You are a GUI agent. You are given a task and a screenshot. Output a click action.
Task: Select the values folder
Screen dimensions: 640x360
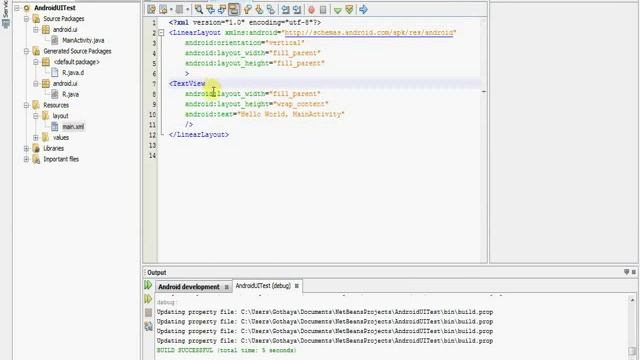pos(60,138)
